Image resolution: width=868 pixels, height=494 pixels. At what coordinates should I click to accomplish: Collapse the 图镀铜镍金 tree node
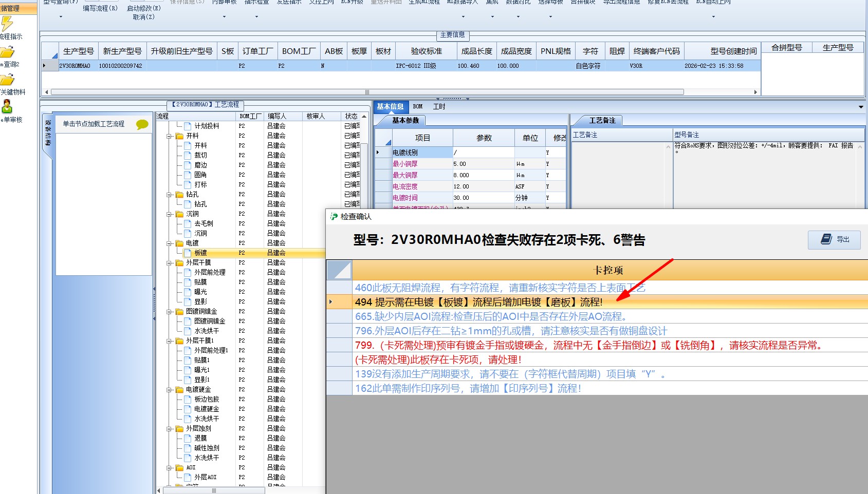point(169,312)
